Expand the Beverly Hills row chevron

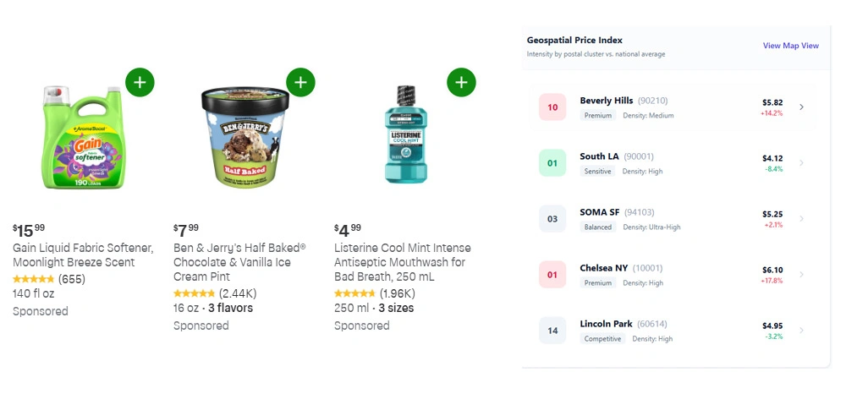coord(801,107)
